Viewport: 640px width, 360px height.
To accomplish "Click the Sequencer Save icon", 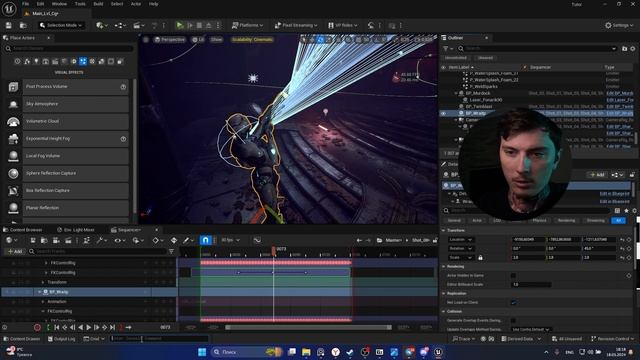I will [33, 240].
